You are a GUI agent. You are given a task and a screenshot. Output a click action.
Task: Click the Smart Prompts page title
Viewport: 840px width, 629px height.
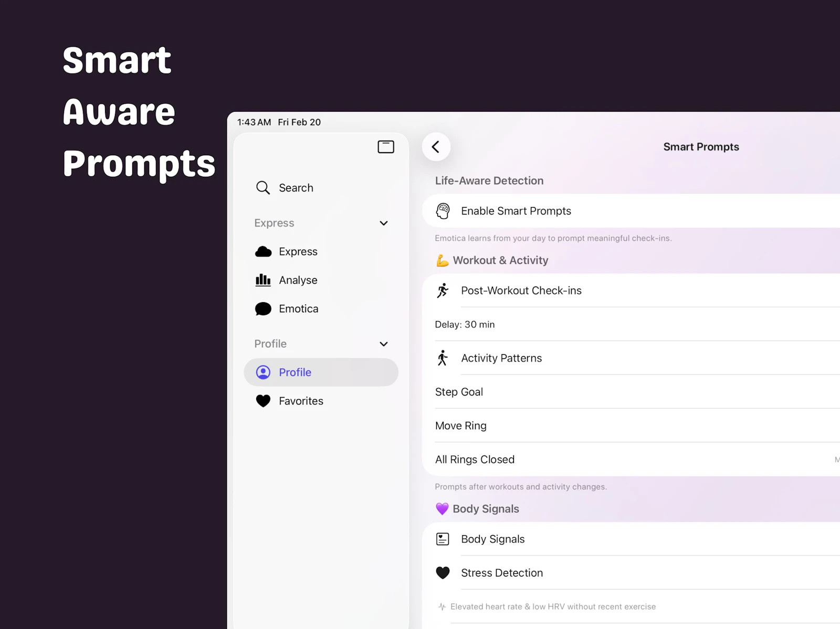(x=701, y=147)
